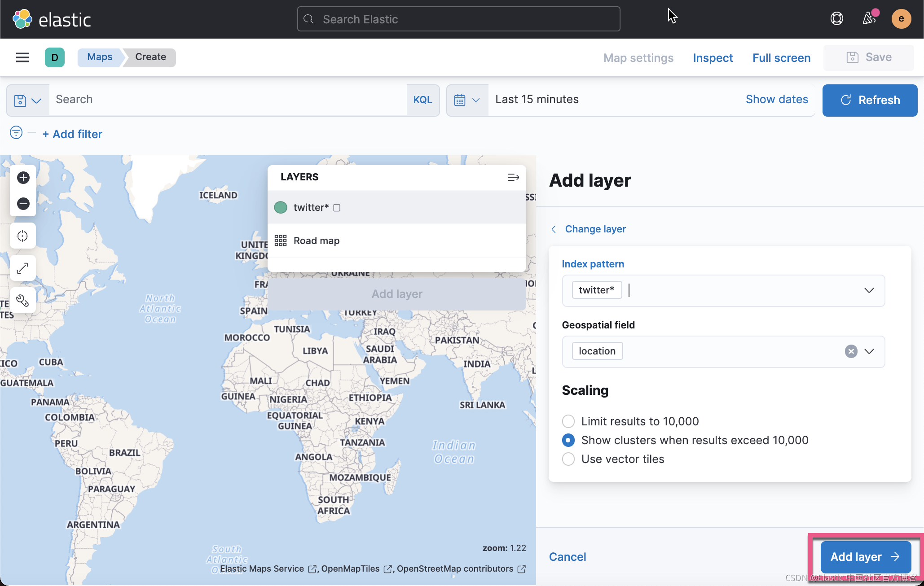This screenshot has width=924, height=586.
Task: Click the Refresh button
Action: 870,100
